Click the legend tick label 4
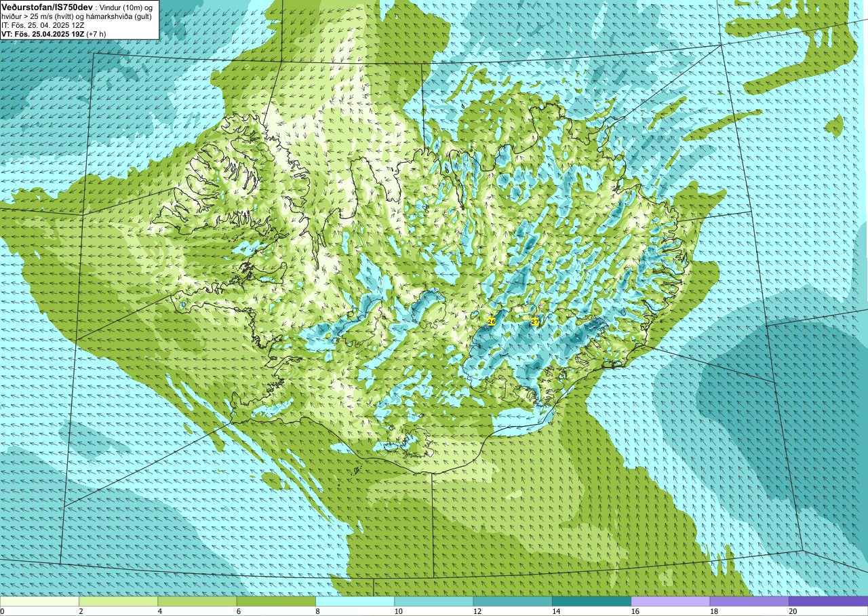This screenshot has height=616, width=868. click(160, 611)
